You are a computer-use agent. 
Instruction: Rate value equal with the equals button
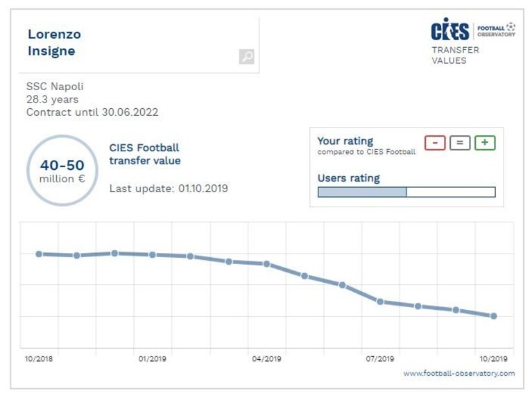tap(460, 143)
